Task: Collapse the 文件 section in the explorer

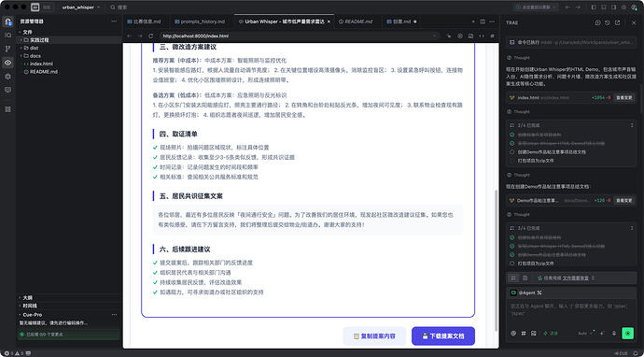Action: [x=70, y=32]
